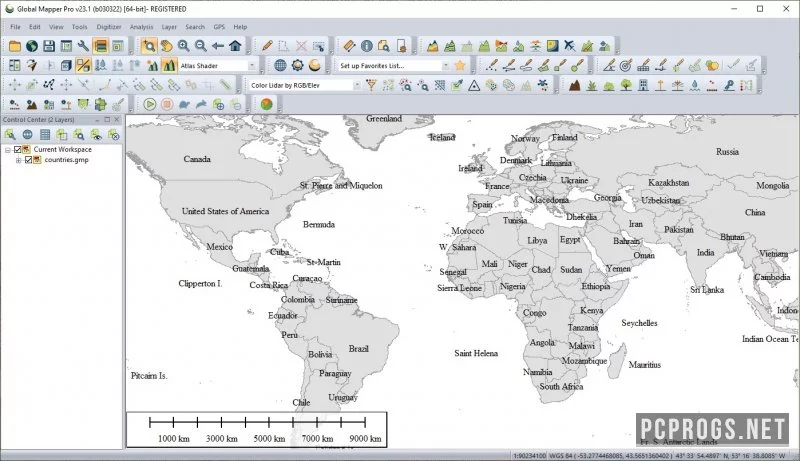Click the brown mountain ground classification icon
Screen dimensions: 800x461
tap(574, 85)
